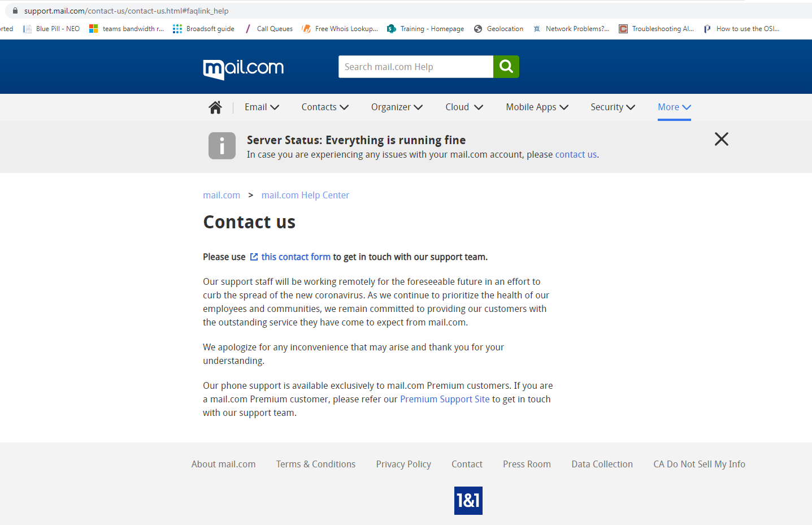Open CA Do Not Sell My Info link
Screen dimensions: 812x525
pyautogui.click(x=699, y=465)
